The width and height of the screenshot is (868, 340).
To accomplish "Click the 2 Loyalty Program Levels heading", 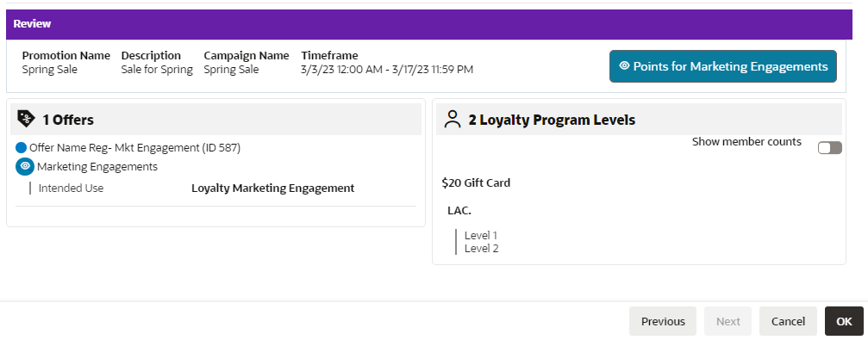I will (552, 120).
